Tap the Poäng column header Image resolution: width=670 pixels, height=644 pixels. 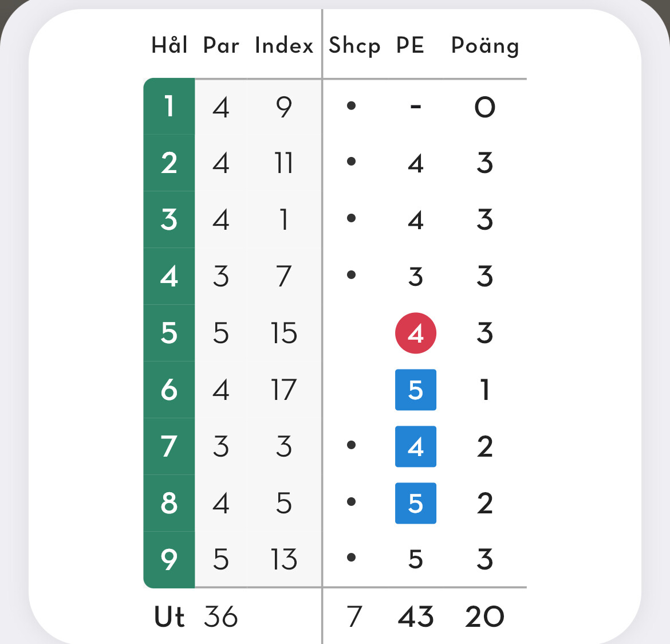(x=485, y=46)
